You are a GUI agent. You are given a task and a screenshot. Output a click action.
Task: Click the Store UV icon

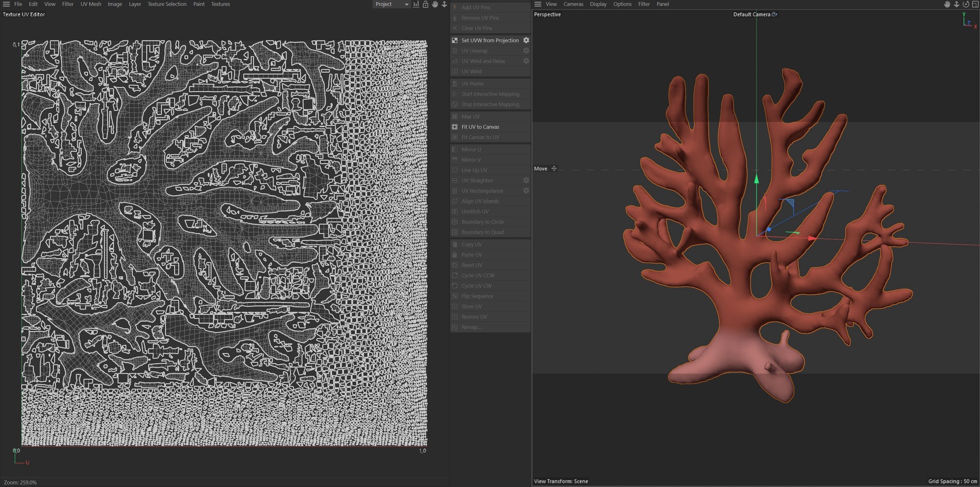click(x=455, y=306)
